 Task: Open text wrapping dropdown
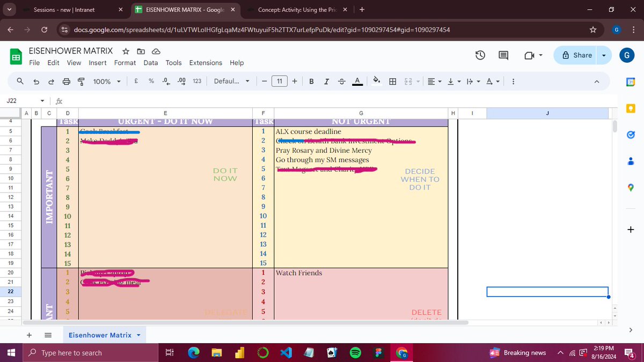point(472,82)
